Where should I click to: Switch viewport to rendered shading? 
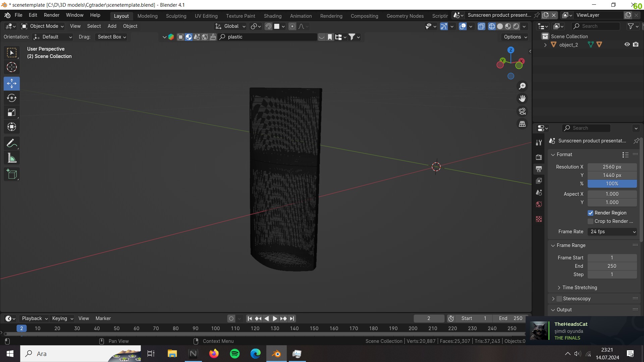[516, 26]
